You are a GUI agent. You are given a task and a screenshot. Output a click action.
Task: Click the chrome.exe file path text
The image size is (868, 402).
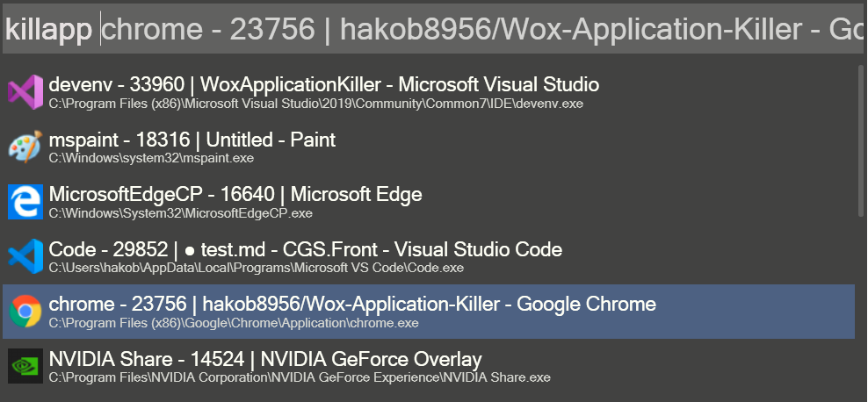[x=233, y=323]
